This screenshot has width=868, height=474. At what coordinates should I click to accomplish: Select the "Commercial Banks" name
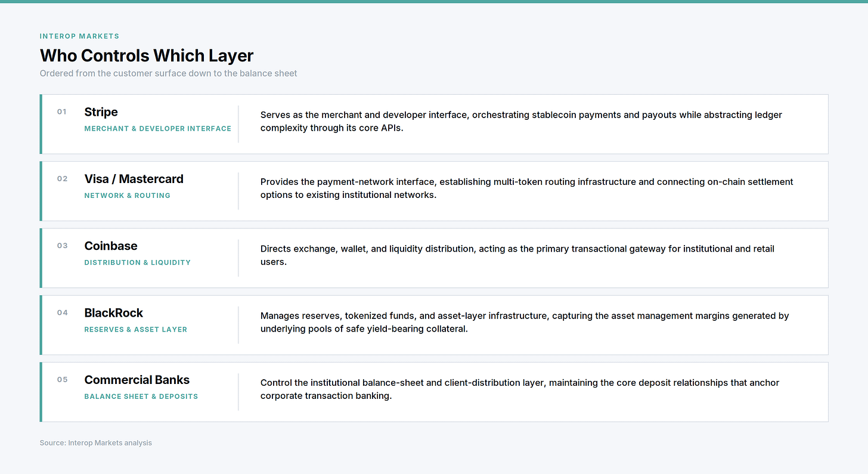tap(137, 379)
